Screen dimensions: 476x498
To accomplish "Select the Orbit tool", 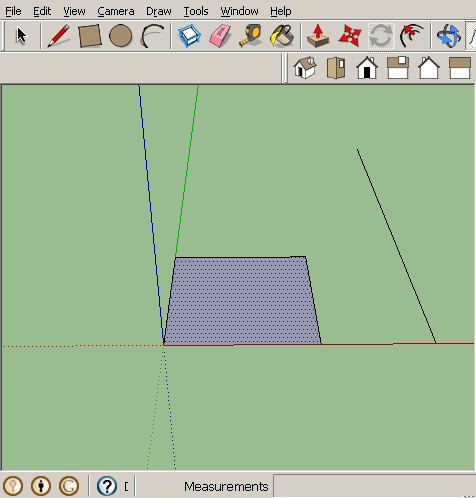I will pos(448,36).
